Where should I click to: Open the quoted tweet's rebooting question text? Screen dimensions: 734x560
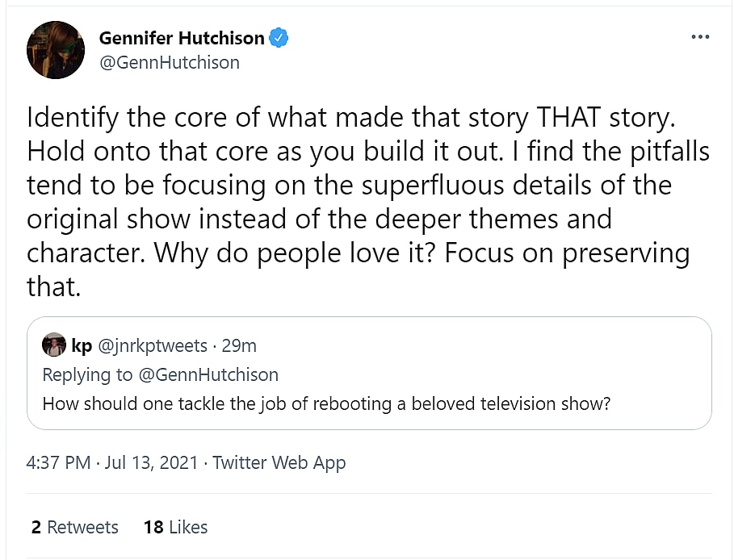pos(326,403)
